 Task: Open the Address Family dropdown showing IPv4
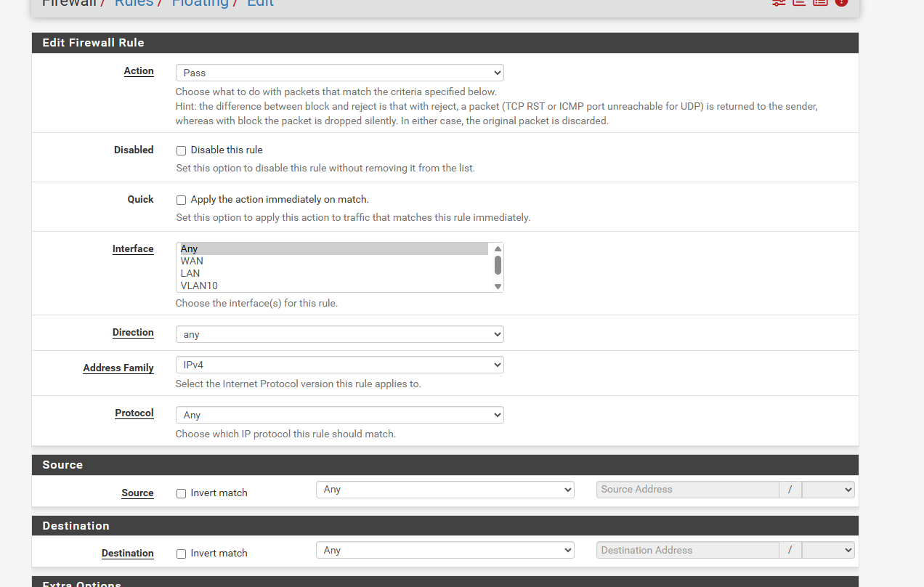339,365
